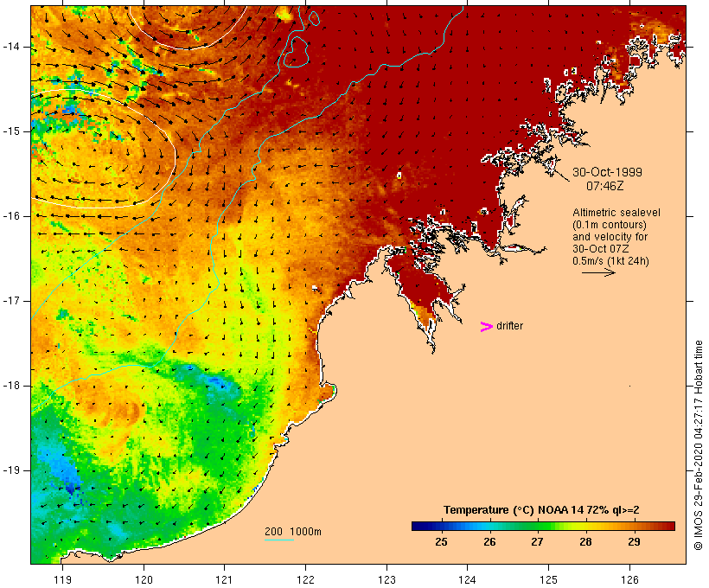This screenshot has width=709, height=588.
Task: Click the dark blue end of the color bar
Action: [418, 526]
